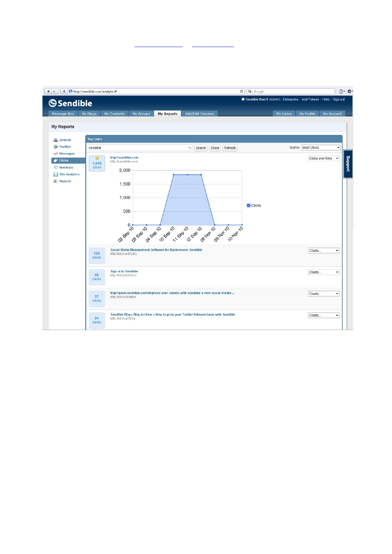The height and width of the screenshot is (554, 392).
Task: Click the blue Clicks legend swatch
Action: pyautogui.click(x=248, y=206)
